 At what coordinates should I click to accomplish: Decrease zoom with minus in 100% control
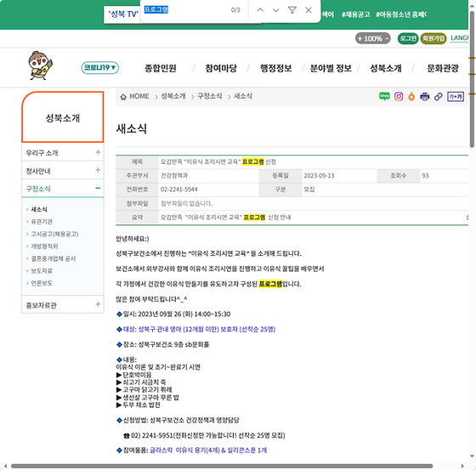387,38
